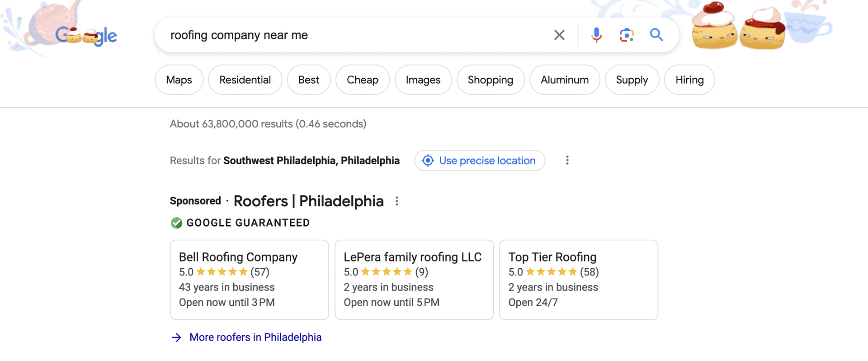Filter results by Residential
The image size is (868, 361).
tap(245, 80)
